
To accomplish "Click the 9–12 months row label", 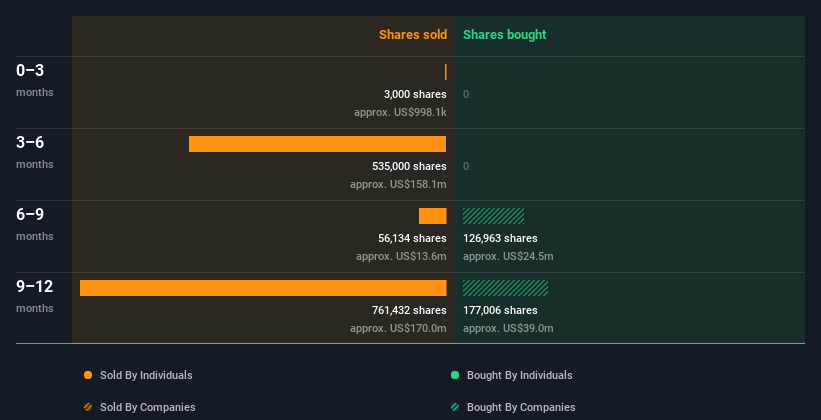I will click(34, 287).
